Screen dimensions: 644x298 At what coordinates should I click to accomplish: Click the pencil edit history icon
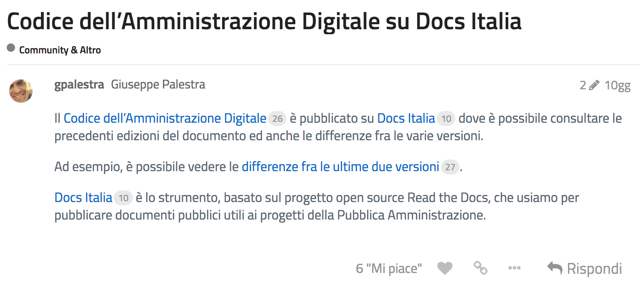point(594,85)
